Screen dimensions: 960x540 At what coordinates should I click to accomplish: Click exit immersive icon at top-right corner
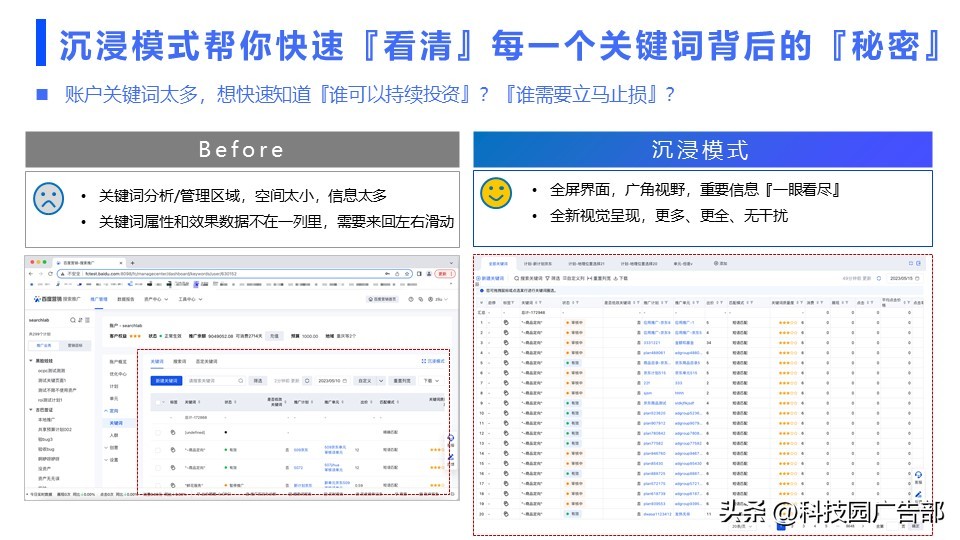[918, 263]
